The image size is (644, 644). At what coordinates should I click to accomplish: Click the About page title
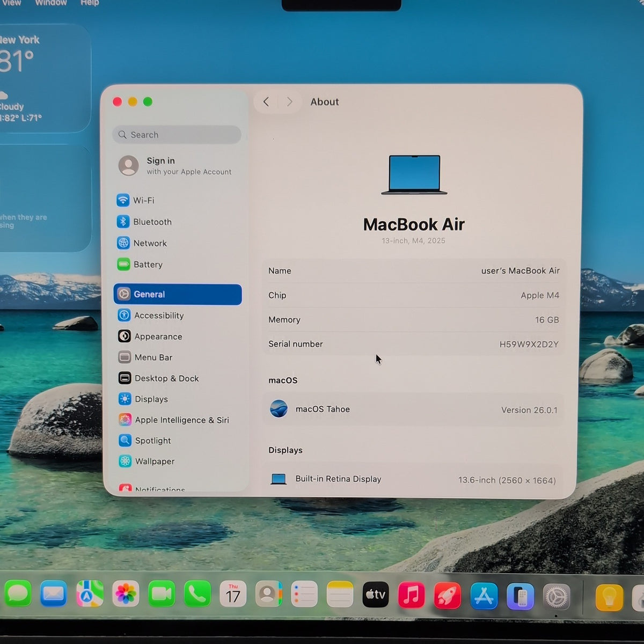(x=325, y=101)
